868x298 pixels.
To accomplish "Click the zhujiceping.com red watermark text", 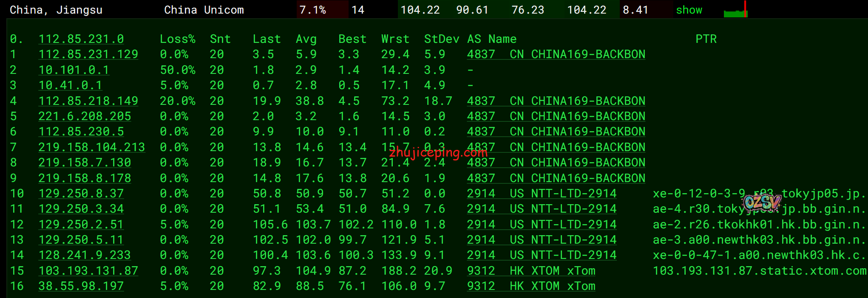I will (438, 152).
